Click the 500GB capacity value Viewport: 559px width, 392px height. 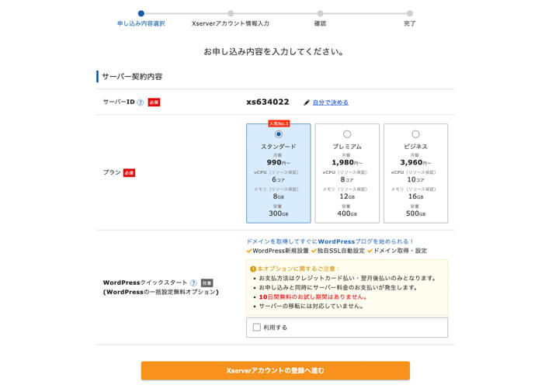(415, 213)
